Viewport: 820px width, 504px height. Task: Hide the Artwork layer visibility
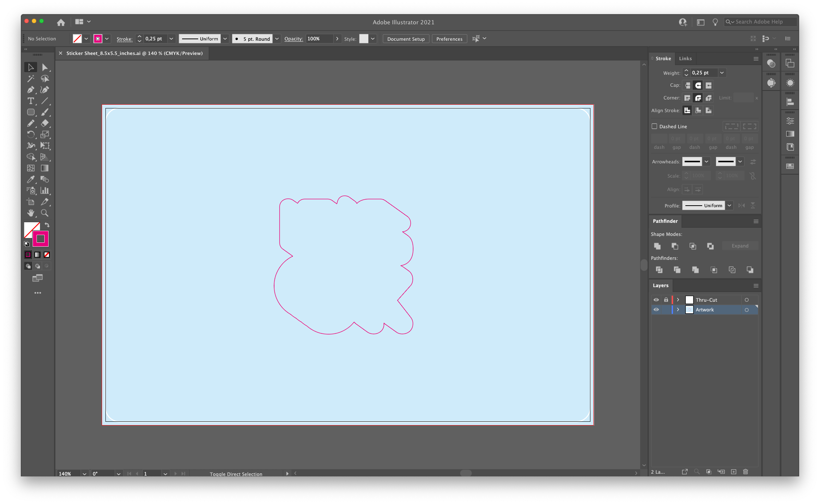tap(656, 310)
